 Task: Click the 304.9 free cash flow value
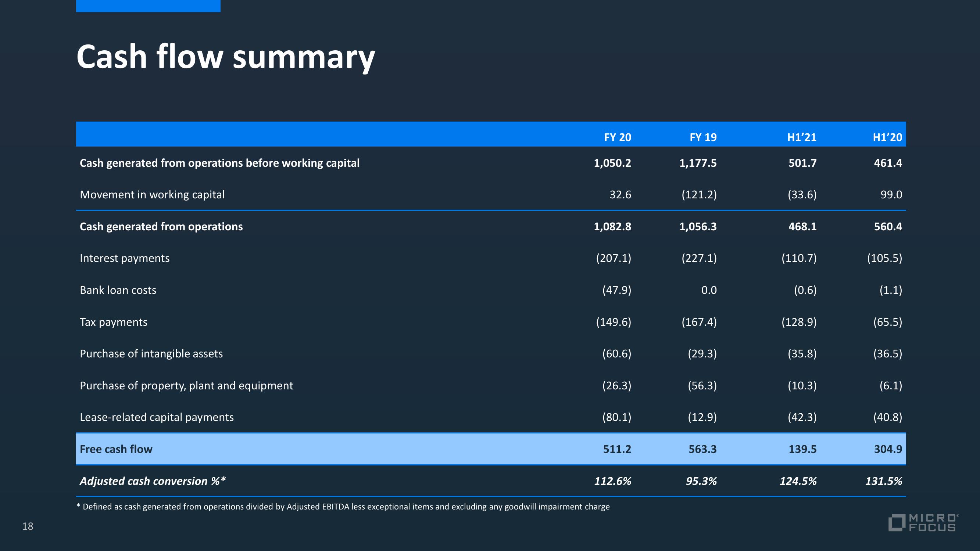tap(888, 449)
